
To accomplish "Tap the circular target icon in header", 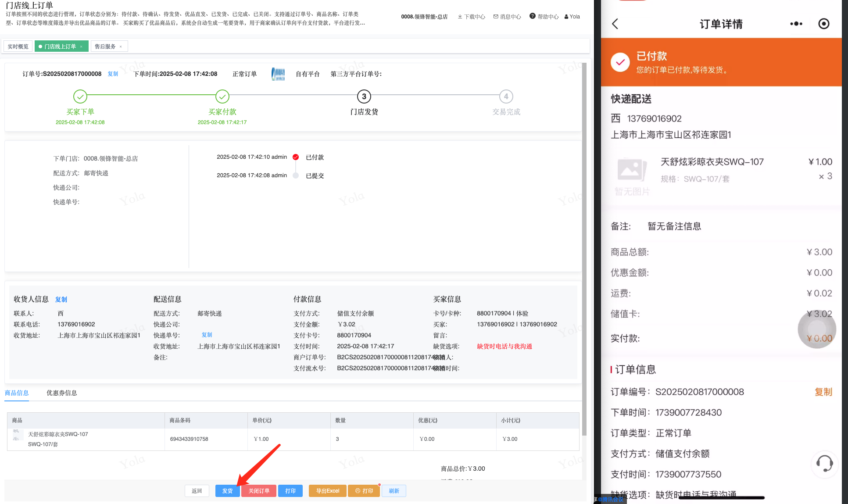I will 823,24.
